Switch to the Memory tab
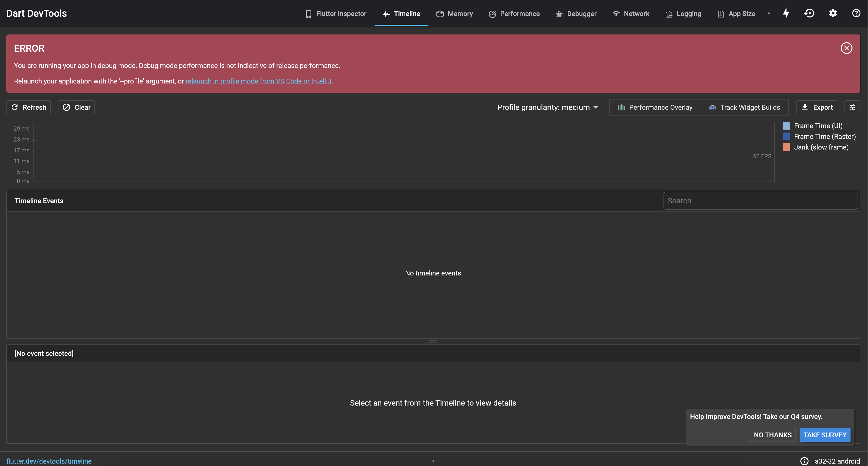 tap(455, 14)
